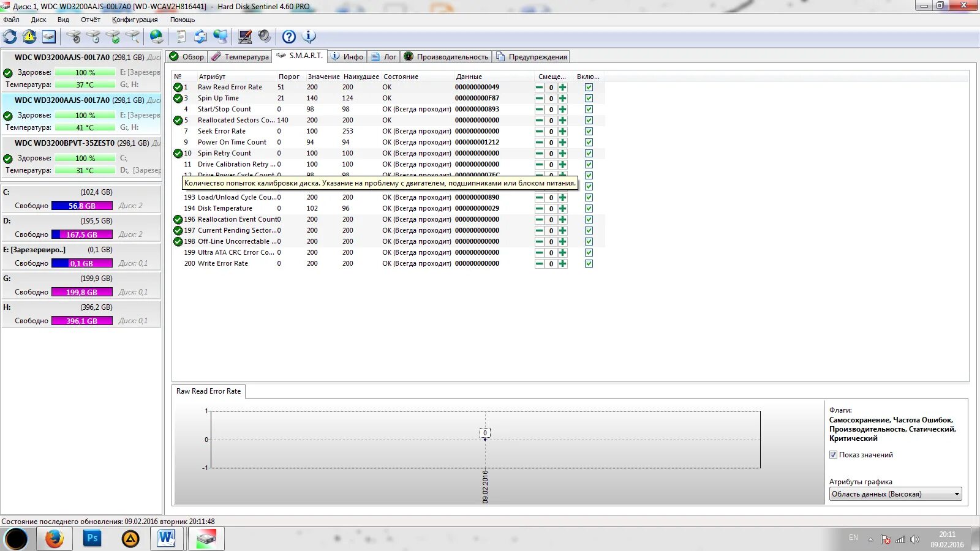Click the send test report toolbar icon

tap(201, 37)
